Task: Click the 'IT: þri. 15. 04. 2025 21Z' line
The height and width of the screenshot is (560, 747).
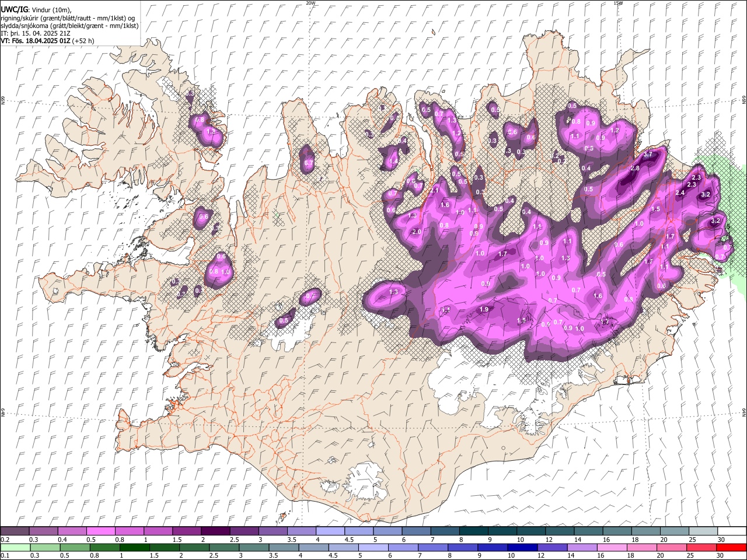Action: 36,33
